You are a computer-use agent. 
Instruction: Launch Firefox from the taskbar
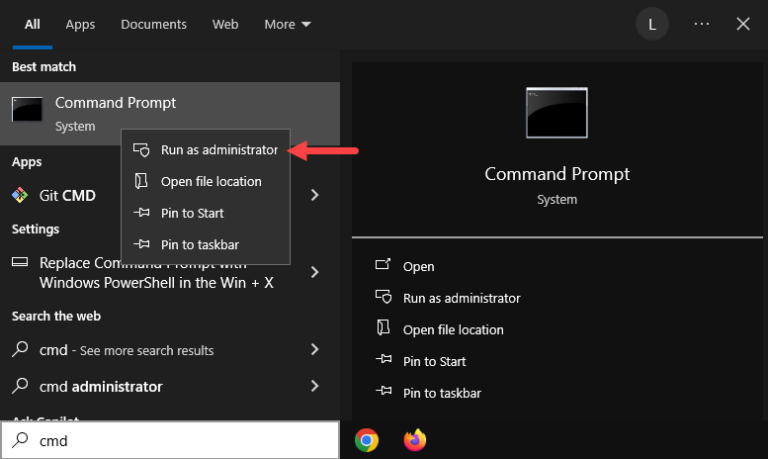pyautogui.click(x=414, y=440)
